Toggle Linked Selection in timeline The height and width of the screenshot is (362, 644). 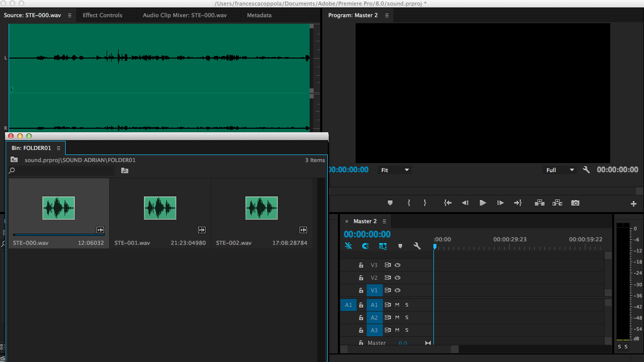[x=383, y=246]
